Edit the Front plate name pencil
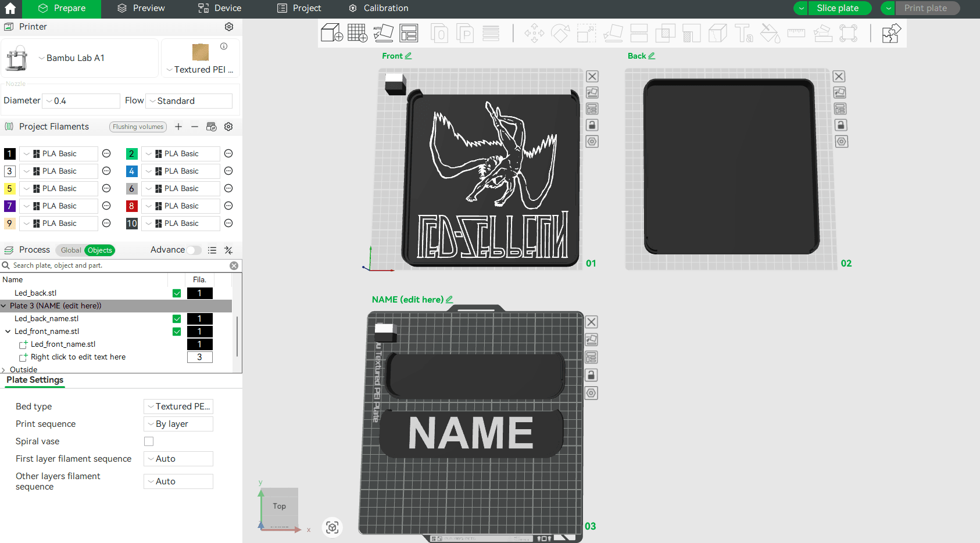The width and height of the screenshot is (980, 543). point(408,56)
